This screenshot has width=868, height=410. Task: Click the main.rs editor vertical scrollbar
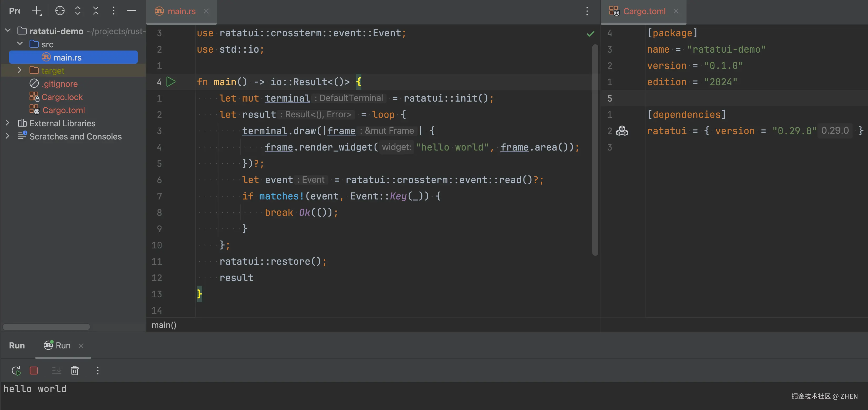[x=595, y=149]
